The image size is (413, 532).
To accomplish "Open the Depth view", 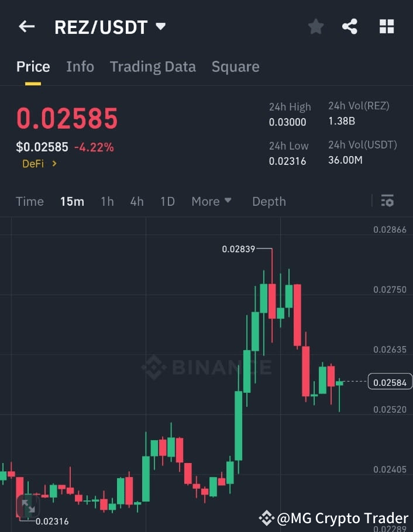I will click(269, 201).
